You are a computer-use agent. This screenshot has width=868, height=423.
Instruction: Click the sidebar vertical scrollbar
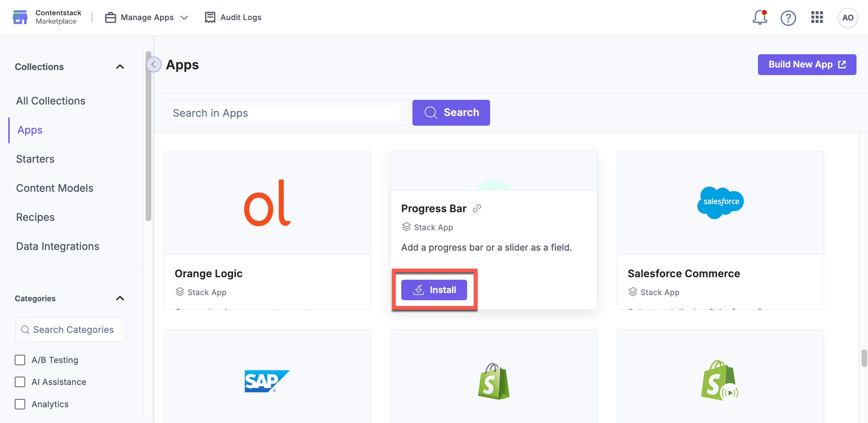[x=148, y=136]
